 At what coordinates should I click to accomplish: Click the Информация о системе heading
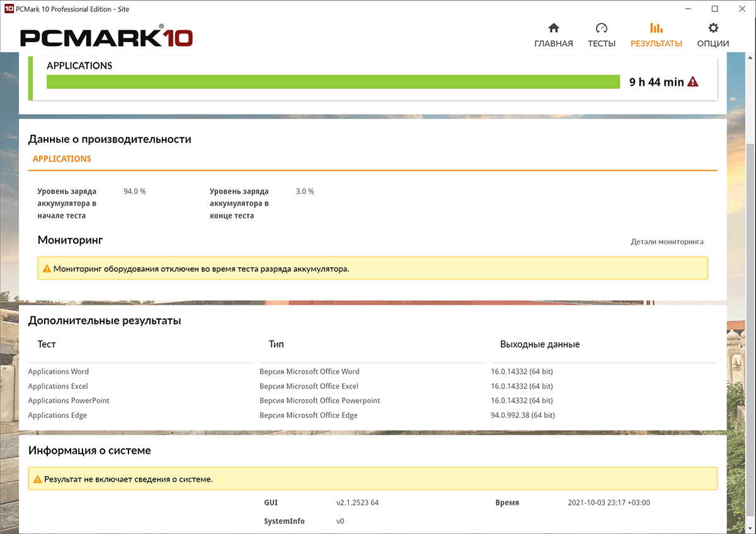point(89,451)
